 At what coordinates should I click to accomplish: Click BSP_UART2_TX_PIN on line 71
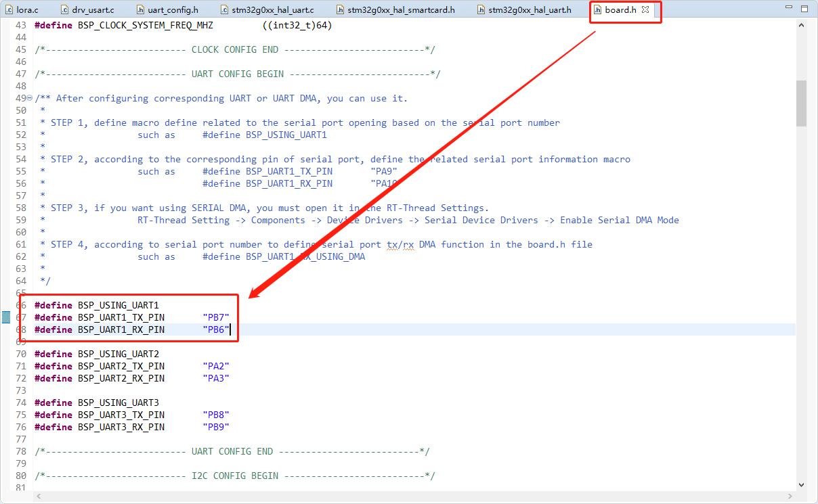point(121,366)
